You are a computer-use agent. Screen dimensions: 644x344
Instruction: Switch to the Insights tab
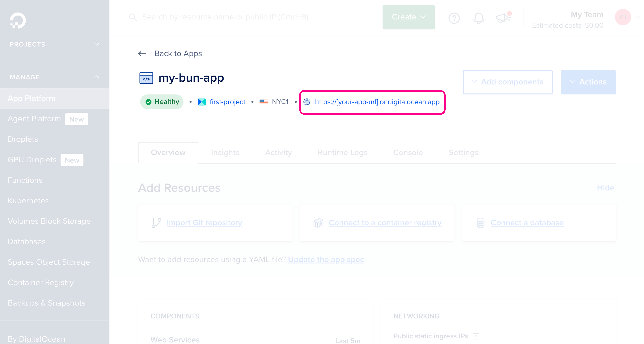pos(225,152)
